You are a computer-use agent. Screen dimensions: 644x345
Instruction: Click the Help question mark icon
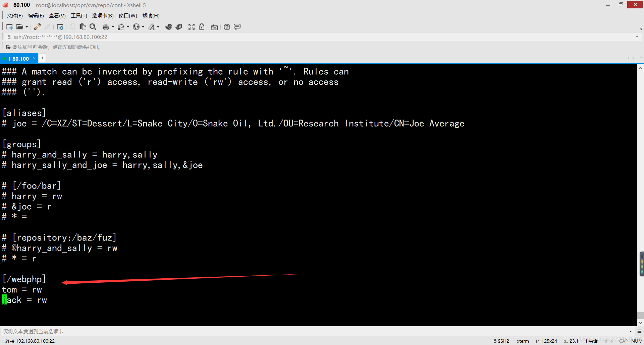tap(227, 27)
